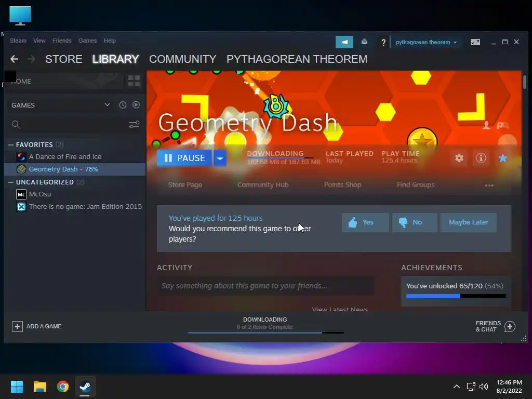
Task: Go to the COMMUNITY tab
Action: click(182, 59)
